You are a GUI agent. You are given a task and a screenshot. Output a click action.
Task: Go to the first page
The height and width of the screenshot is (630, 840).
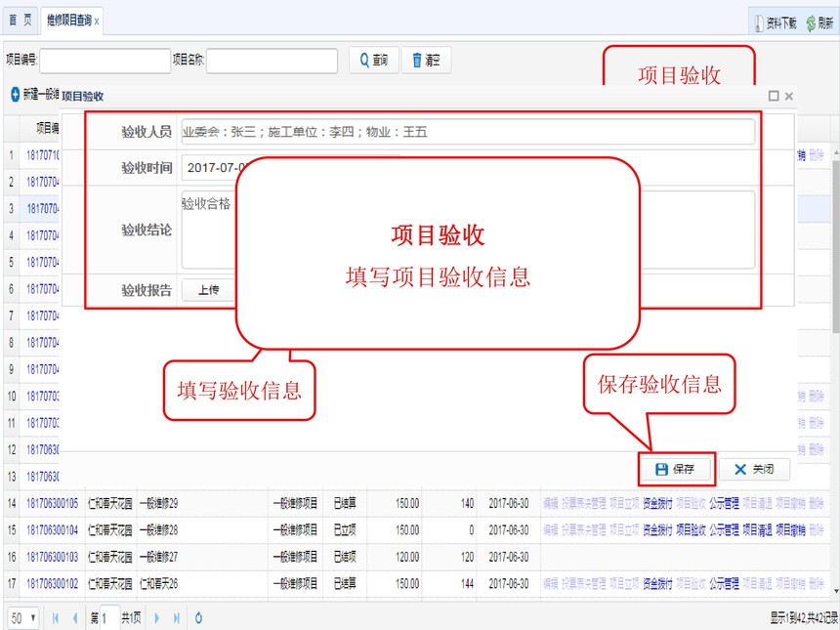tap(56, 618)
